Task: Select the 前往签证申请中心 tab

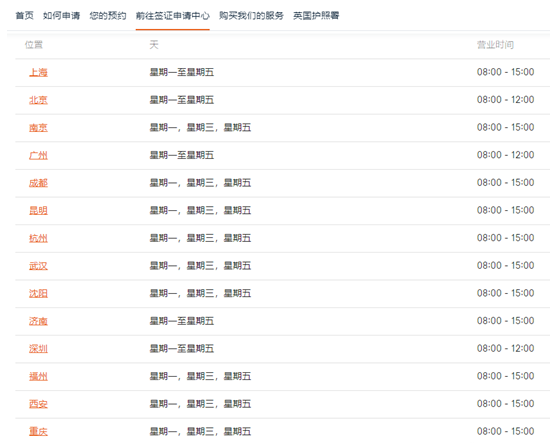Action: (173, 15)
